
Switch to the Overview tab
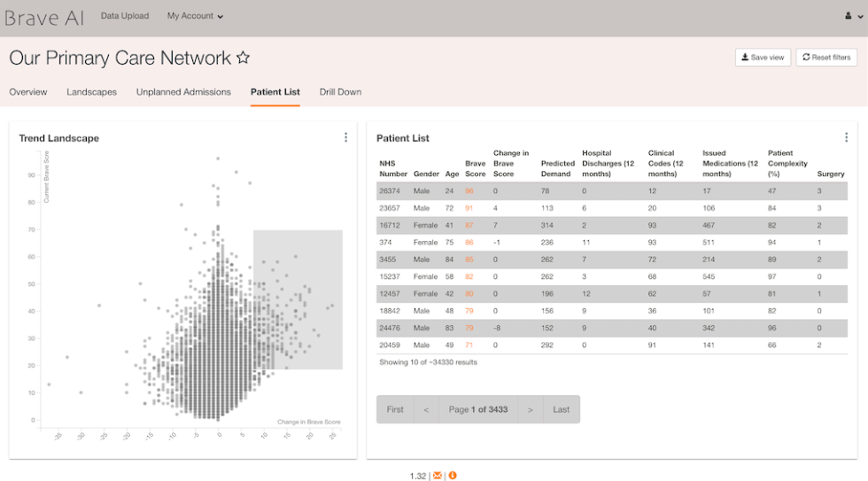pos(28,92)
